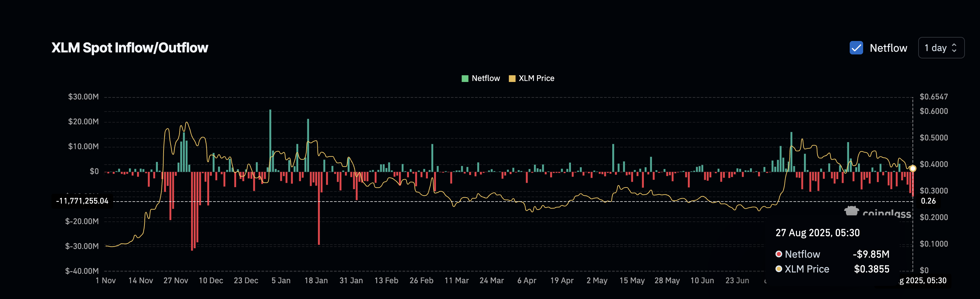The height and width of the screenshot is (299, 980).
Task: Click the yellow XLM Price dot in tooltip
Action: click(779, 269)
